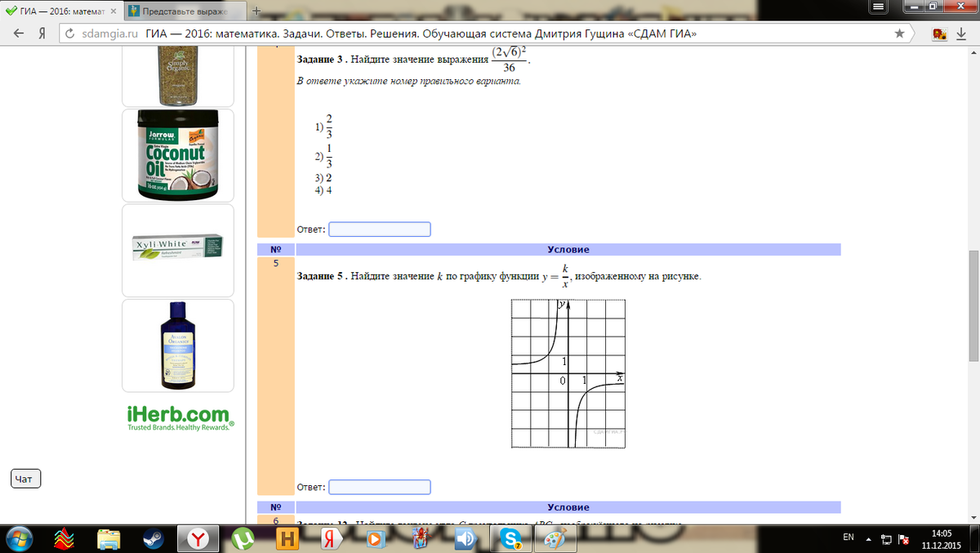Show hidden tray icons arrow
The height and width of the screenshot is (553, 980).
[x=868, y=539]
